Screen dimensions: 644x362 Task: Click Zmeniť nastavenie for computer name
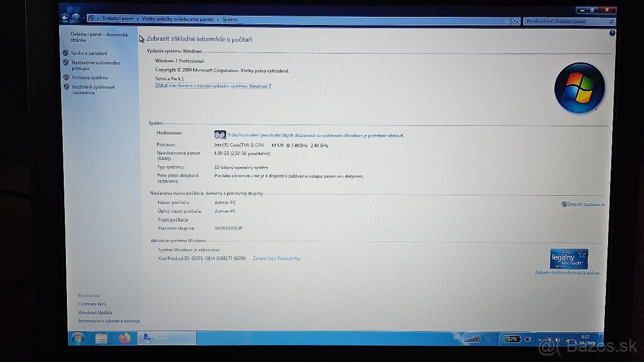tap(586, 204)
